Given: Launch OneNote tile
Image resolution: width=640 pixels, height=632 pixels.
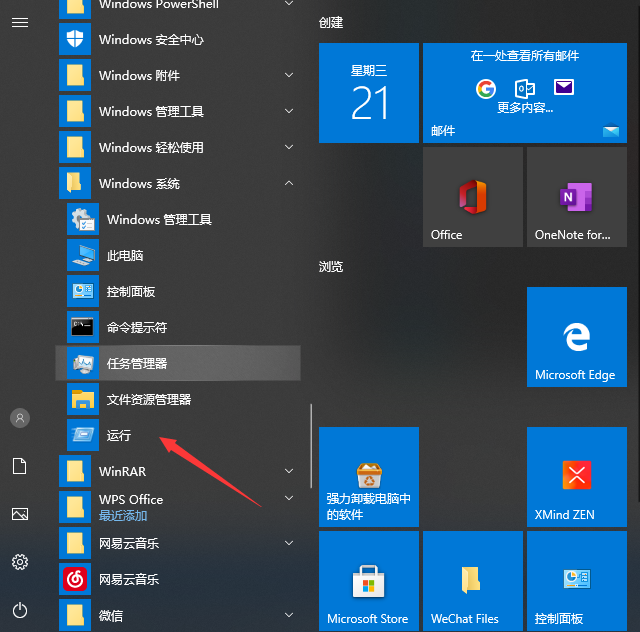Looking at the screenshot, I should pyautogui.click(x=577, y=196).
